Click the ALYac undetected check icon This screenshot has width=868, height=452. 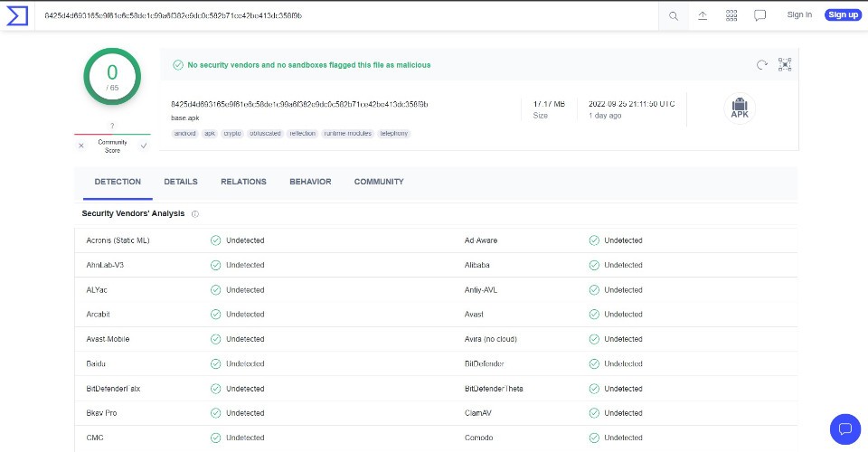pyautogui.click(x=215, y=290)
